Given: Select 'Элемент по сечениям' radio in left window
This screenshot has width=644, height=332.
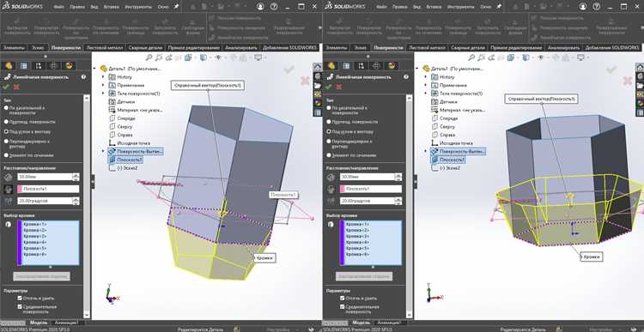Looking at the screenshot, I should click(x=6, y=155).
